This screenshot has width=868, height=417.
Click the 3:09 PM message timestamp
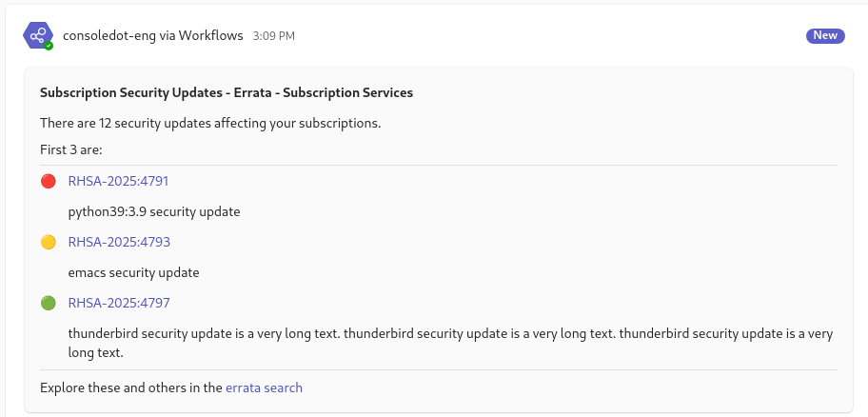[273, 35]
